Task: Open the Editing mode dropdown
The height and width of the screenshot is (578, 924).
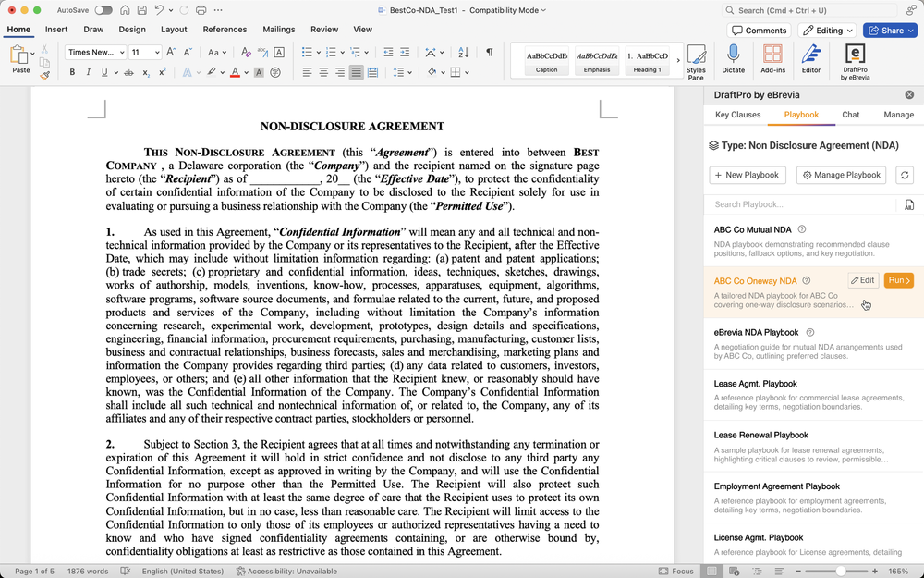Action: [x=827, y=31]
